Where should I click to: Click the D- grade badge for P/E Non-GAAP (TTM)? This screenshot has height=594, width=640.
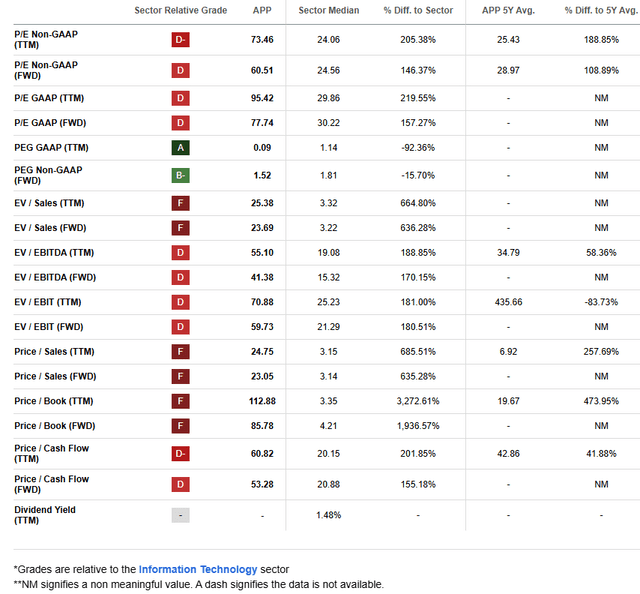180,40
